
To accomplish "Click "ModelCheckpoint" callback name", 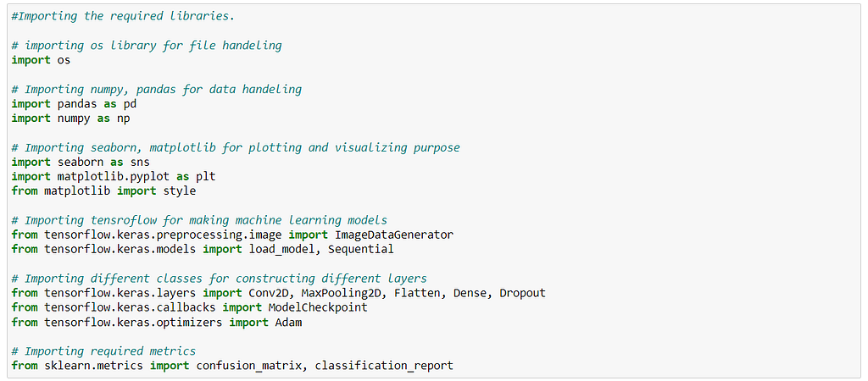I will click(318, 308).
